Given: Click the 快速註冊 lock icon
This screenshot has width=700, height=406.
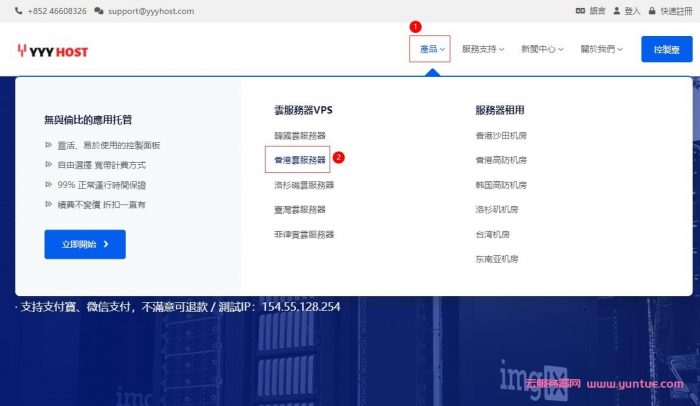Looking at the screenshot, I should (x=652, y=11).
